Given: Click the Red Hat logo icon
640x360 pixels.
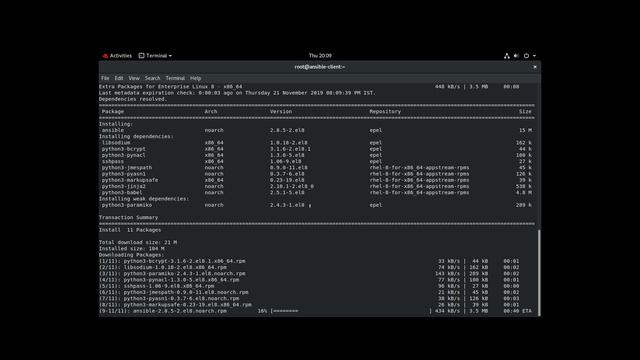Looking at the screenshot, I should [x=105, y=56].
